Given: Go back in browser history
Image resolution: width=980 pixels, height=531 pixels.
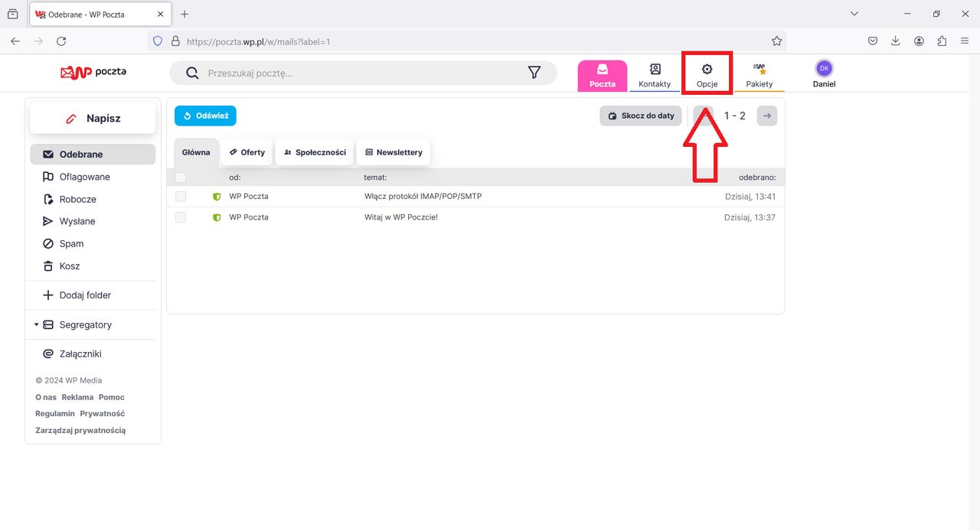Looking at the screenshot, I should 15,41.
